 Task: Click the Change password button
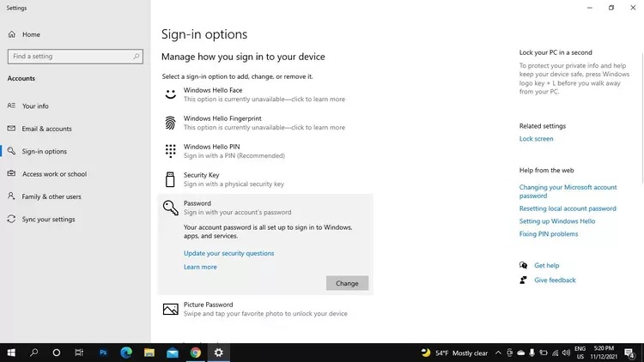(347, 283)
